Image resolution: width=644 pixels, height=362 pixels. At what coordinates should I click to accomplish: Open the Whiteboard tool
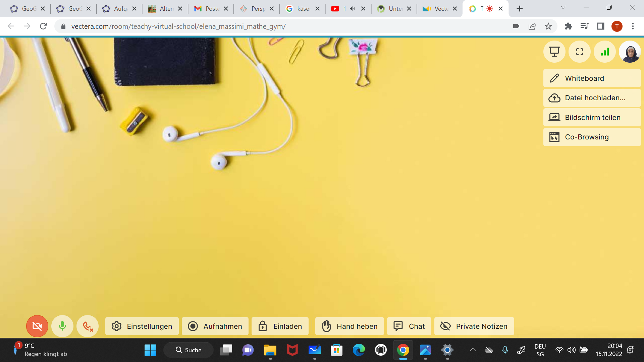[592, 78]
